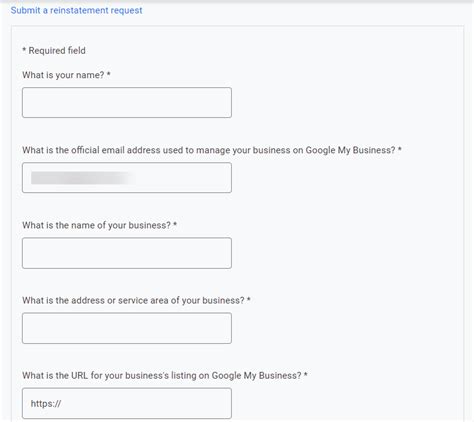Click the asterisk before "Required field"

point(24,50)
